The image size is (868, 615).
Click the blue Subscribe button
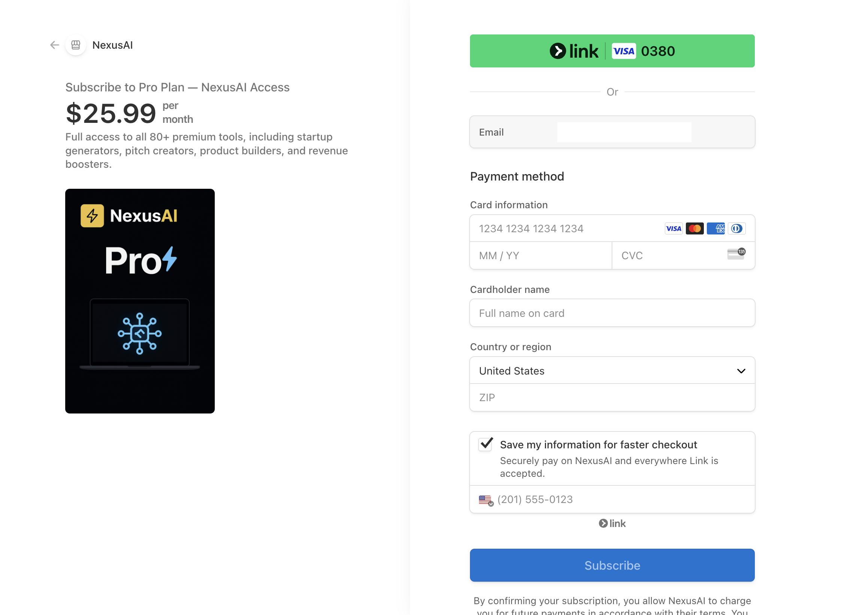click(612, 565)
